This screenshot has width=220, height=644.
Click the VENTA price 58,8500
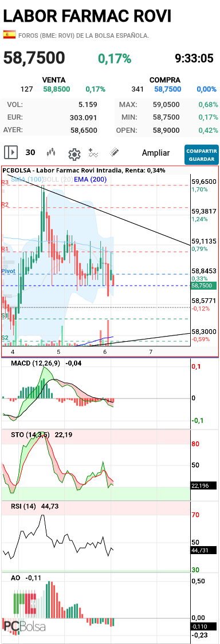[x=57, y=89]
